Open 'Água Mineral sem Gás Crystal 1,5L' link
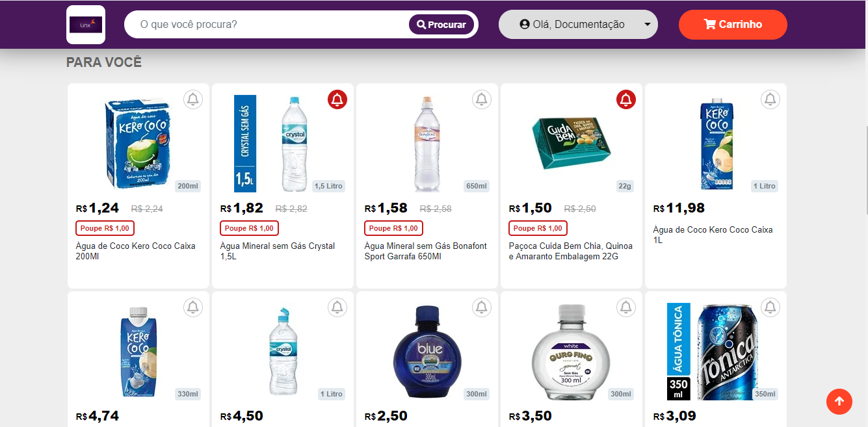This screenshot has width=868, height=427. 278,251
